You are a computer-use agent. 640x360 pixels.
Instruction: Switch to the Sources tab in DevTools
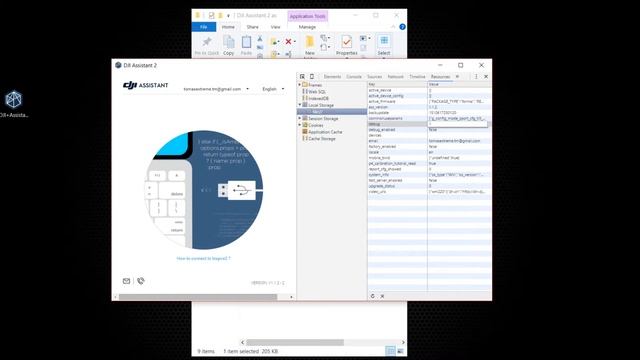[374, 76]
